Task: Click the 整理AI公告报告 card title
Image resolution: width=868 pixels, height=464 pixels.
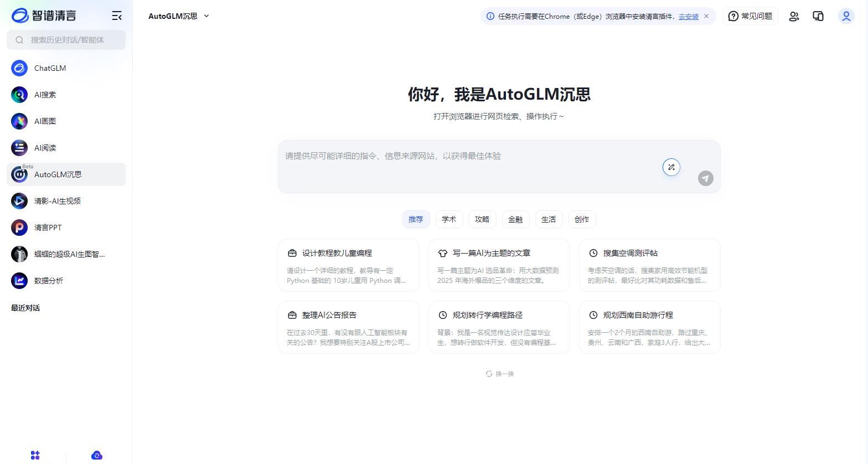Action: pyautogui.click(x=329, y=315)
